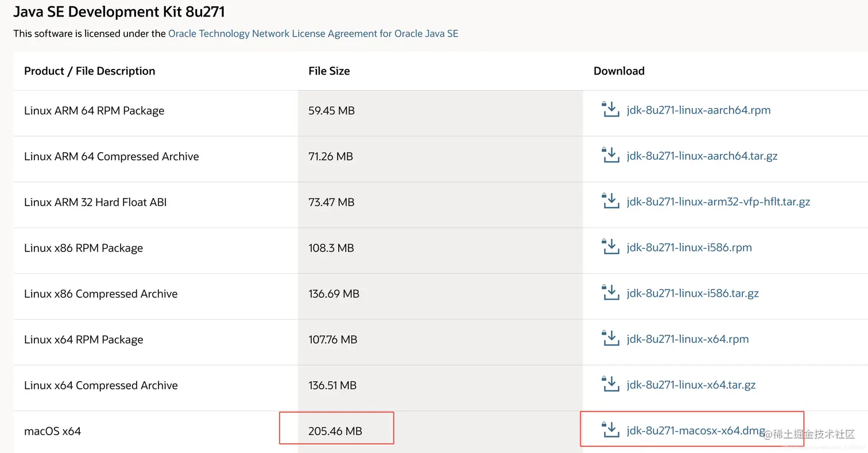Download jdk-8u271-linux-x64.rpm file link
The image size is (868, 453).
(x=688, y=339)
